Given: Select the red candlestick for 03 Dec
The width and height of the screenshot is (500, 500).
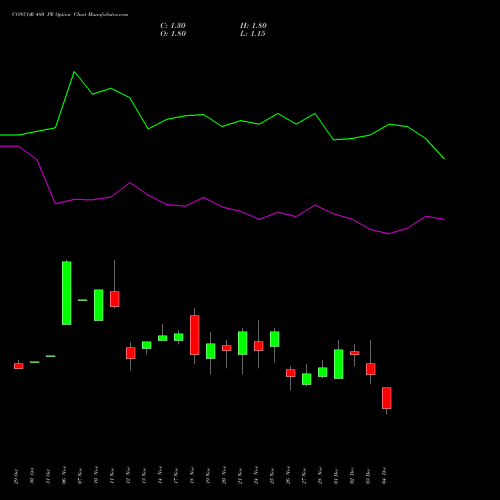Looking at the screenshot, I should (371, 369).
